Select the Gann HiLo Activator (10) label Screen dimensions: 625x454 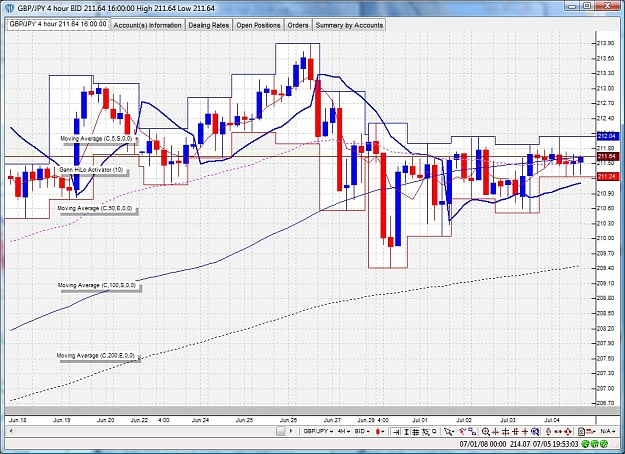(91, 170)
